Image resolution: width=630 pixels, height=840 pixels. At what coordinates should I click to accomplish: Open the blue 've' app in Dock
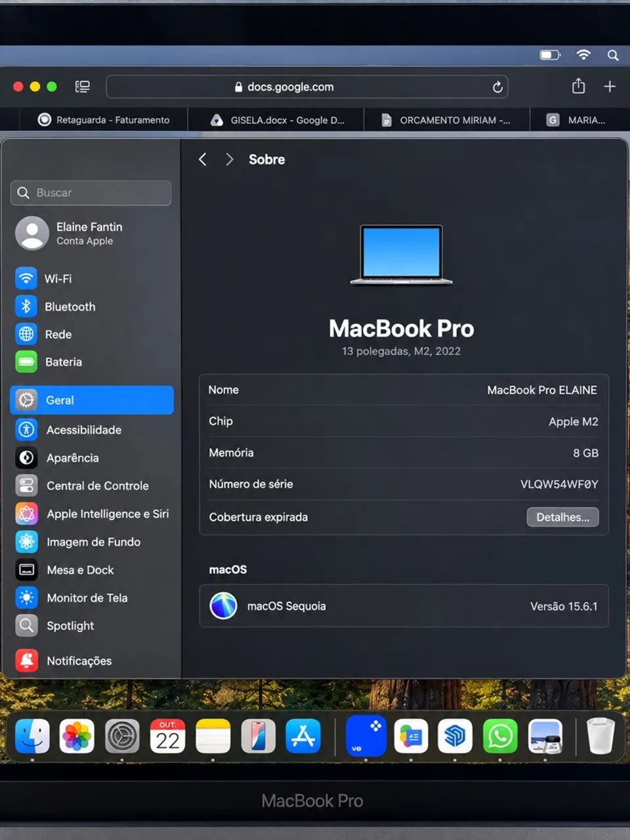click(x=366, y=736)
